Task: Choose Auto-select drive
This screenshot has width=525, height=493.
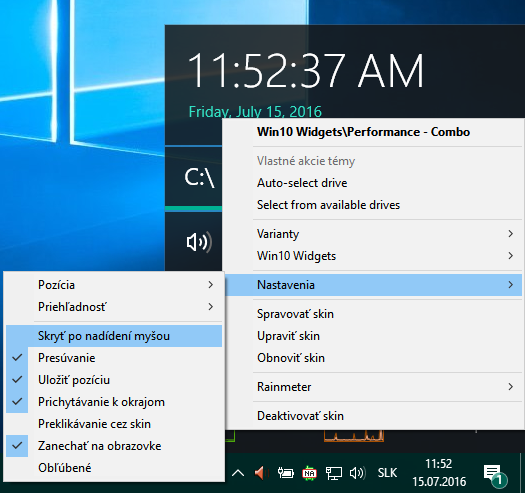Action: 373,183
